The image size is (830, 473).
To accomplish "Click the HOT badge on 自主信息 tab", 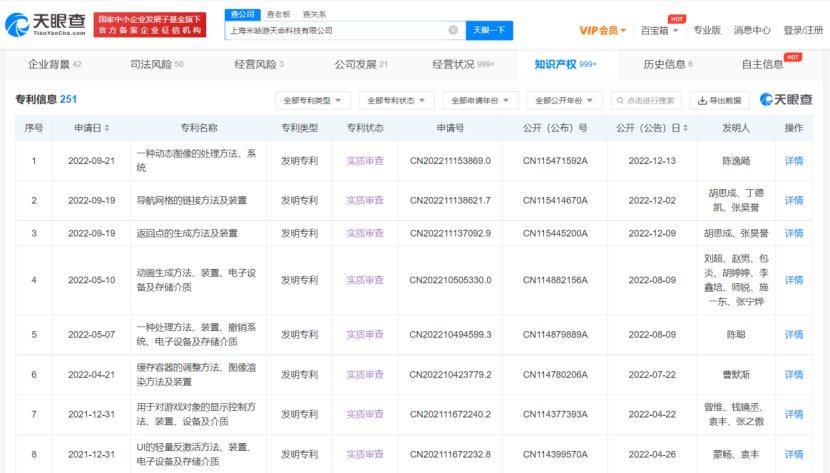I will [792, 57].
